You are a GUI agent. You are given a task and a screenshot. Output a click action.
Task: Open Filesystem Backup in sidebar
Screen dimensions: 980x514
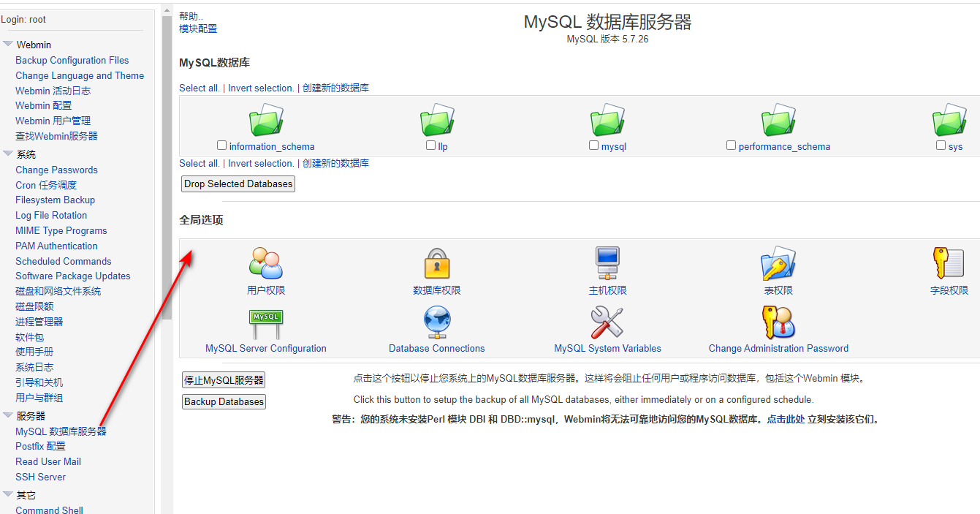[x=56, y=200]
